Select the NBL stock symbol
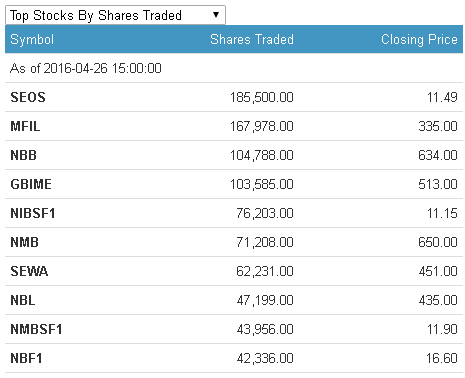Viewport: 465px width, 378px height. click(x=23, y=300)
